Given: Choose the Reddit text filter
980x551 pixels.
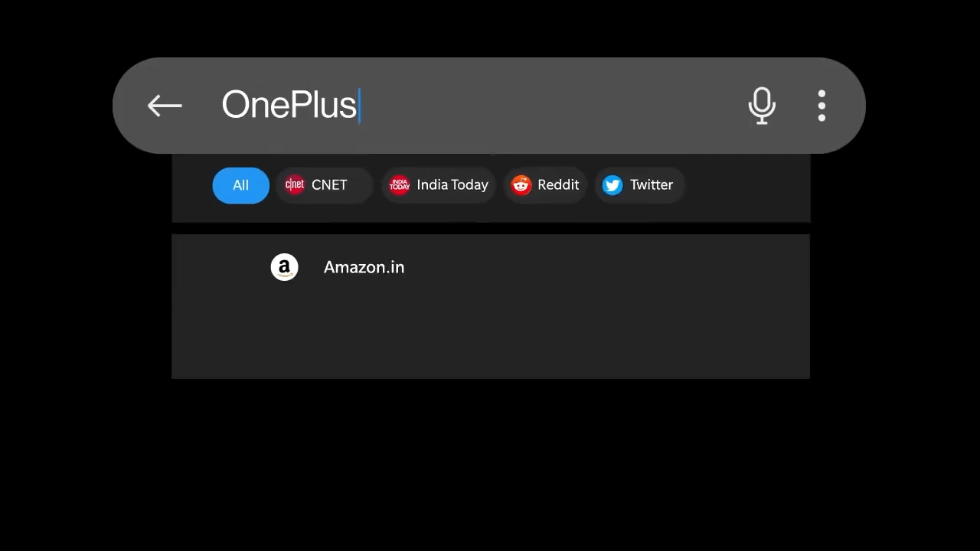Looking at the screenshot, I should click(558, 185).
